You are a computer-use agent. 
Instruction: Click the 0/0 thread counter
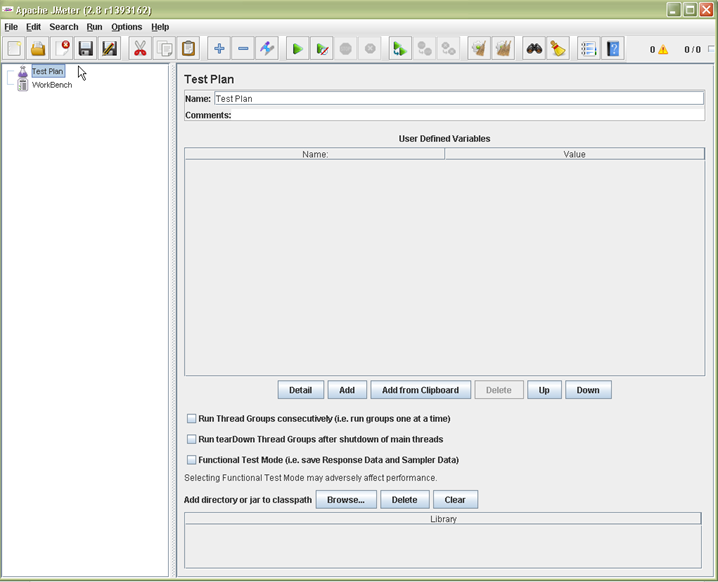point(692,49)
